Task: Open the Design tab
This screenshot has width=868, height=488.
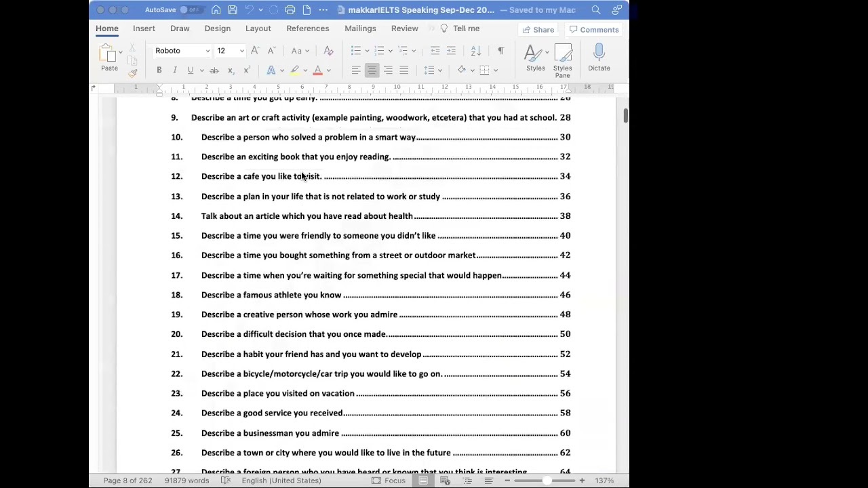Action: [217, 28]
